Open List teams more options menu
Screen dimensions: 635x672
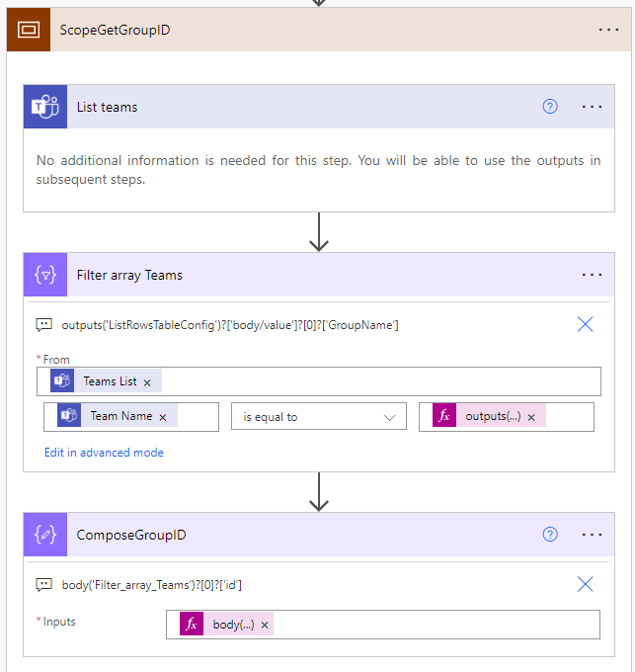click(592, 107)
